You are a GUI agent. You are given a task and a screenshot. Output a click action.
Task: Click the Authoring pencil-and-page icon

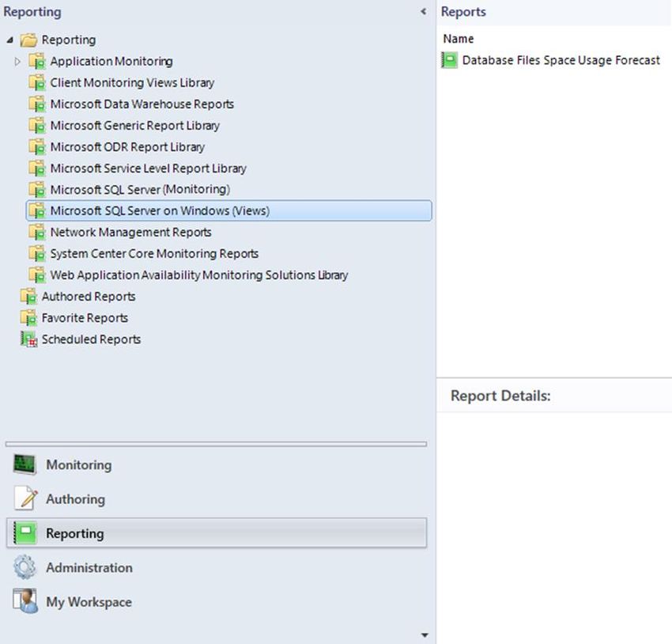[26, 498]
